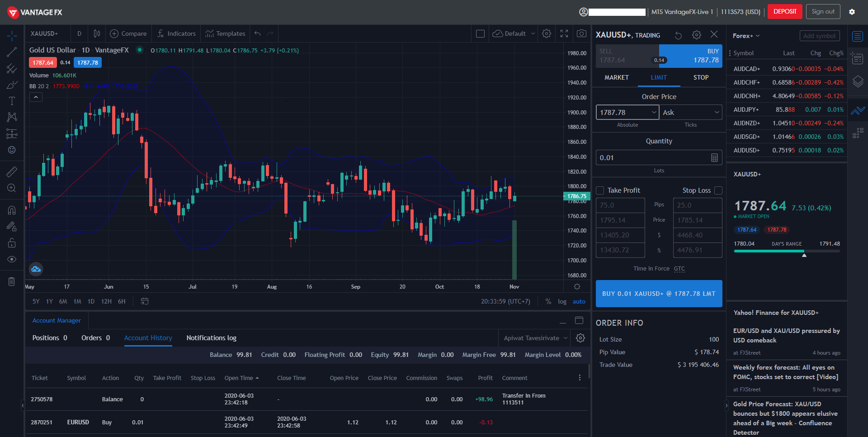868x437 pixels.
Task: Open the Indicators menu
Action: pos(176,33)
